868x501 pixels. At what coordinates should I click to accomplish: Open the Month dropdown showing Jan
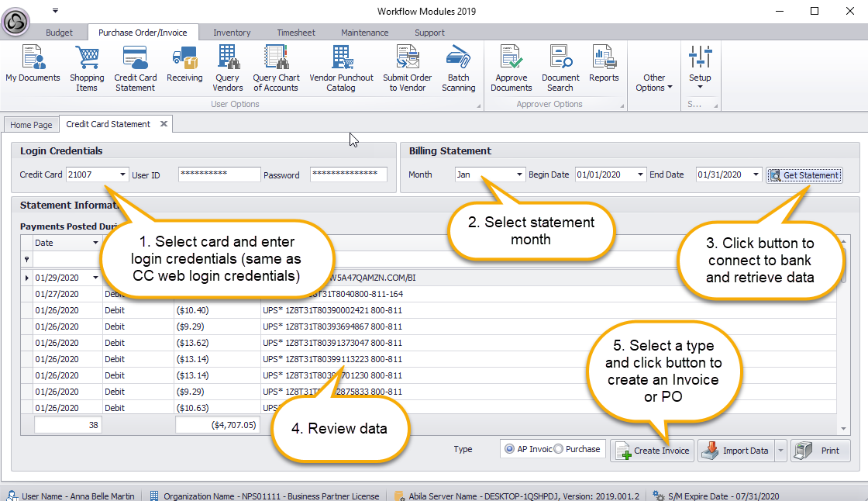[x=518, y=175]
